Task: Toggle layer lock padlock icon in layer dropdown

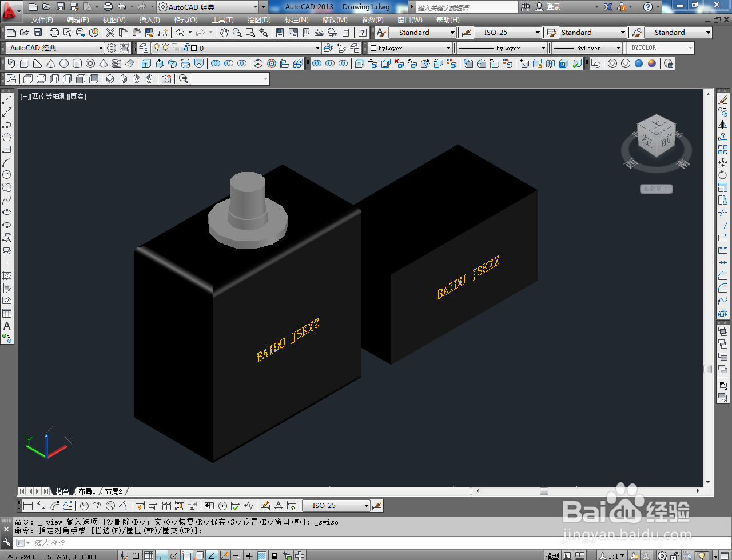Action: click(x=185, y=48)
